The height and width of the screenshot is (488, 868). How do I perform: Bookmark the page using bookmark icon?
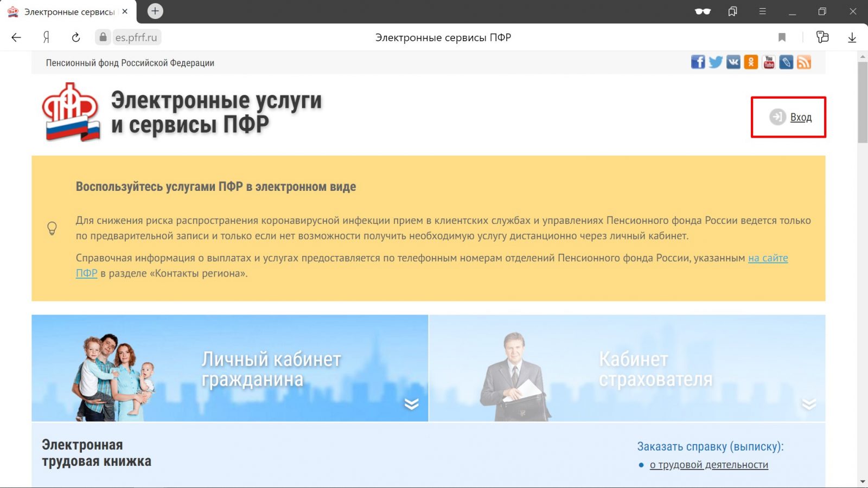pos(782,37)
